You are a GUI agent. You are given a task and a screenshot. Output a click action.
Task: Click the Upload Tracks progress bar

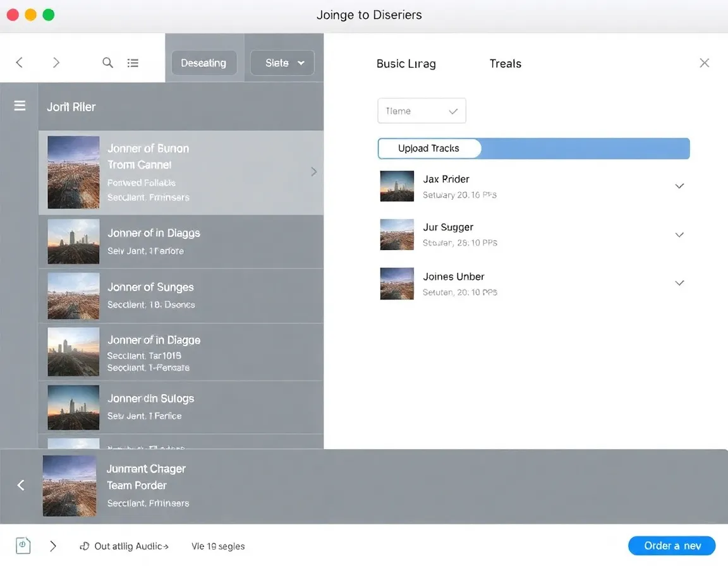[x=588, y=148]
